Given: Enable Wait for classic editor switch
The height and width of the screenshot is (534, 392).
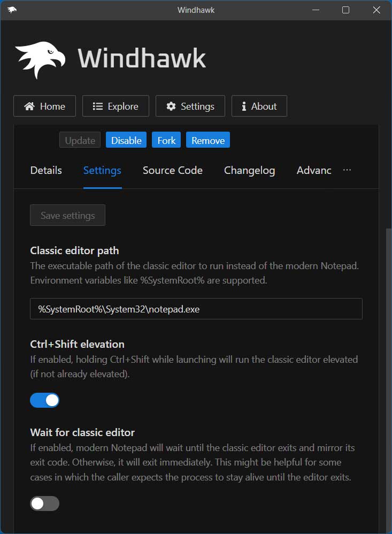Looking at the screenshot, I should coord(44,504).
